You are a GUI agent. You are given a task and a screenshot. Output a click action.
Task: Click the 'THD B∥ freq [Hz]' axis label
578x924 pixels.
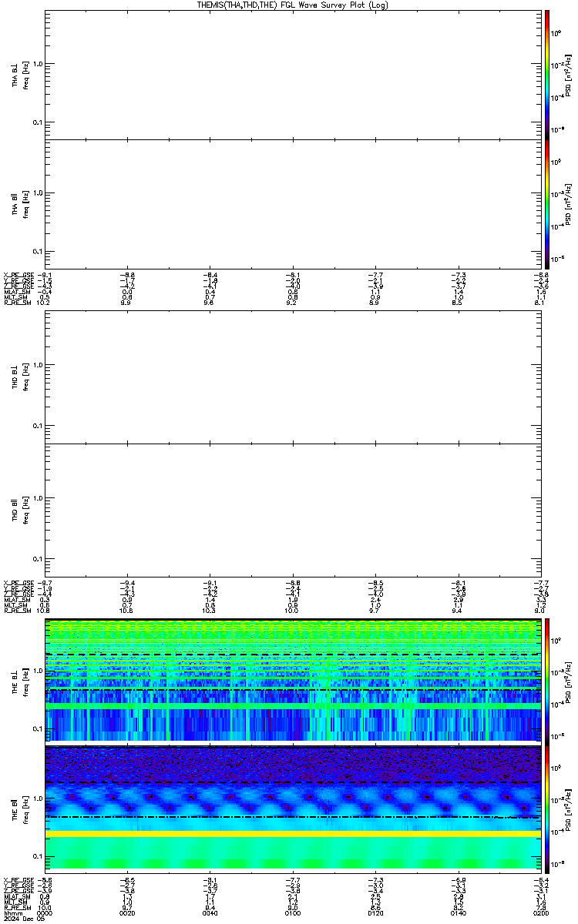[20, 509]
